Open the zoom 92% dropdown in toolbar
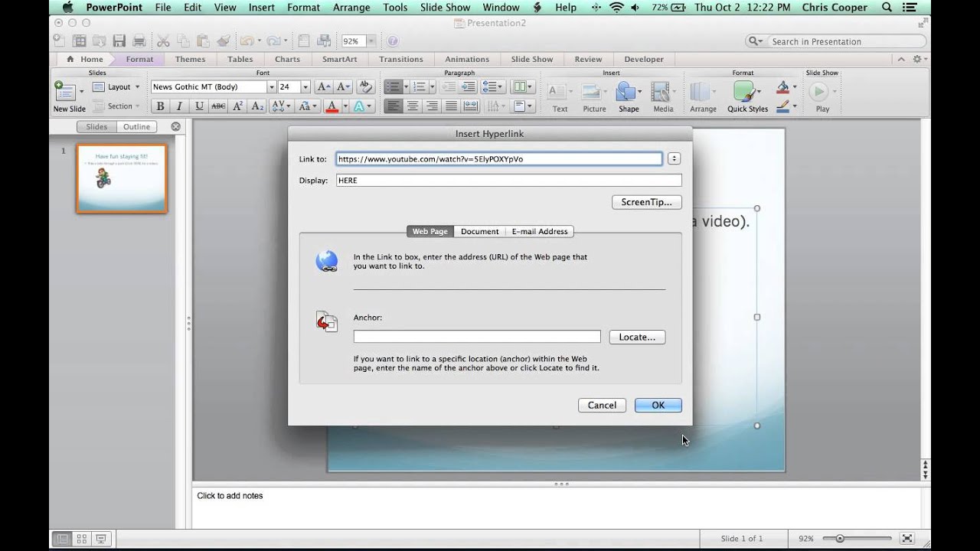980x551 pixels. tap(371, 41)
